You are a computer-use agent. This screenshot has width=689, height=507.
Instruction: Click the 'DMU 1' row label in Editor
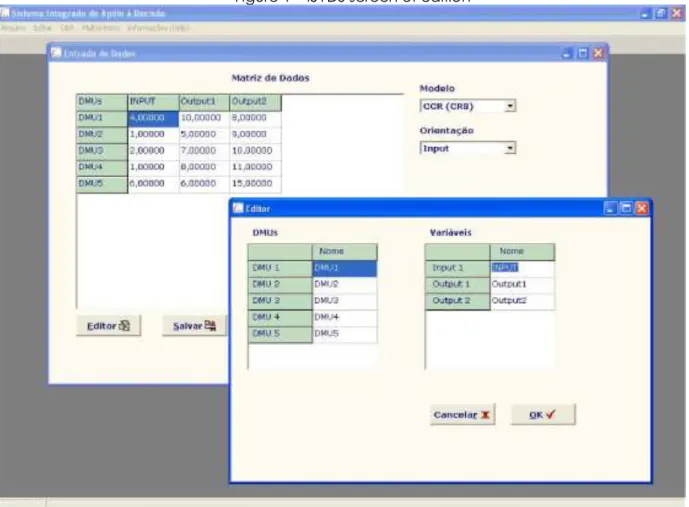[280, 268]
